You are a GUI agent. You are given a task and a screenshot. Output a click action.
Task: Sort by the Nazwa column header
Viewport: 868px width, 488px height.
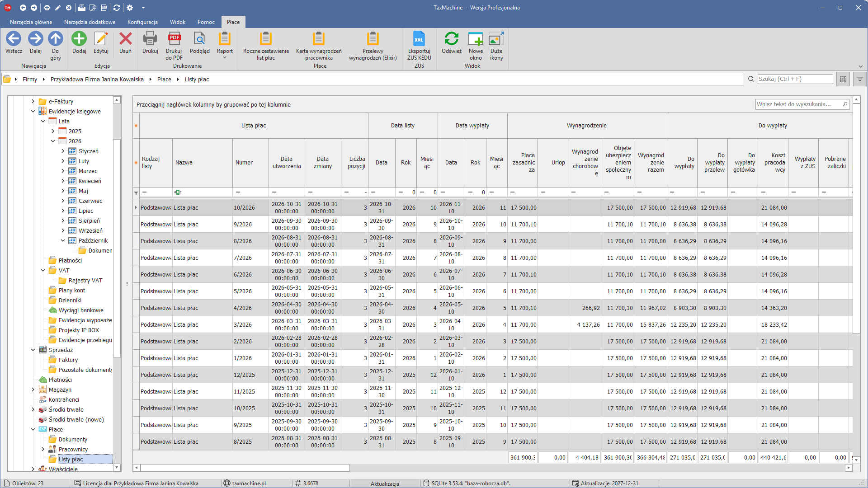(203, 163)
